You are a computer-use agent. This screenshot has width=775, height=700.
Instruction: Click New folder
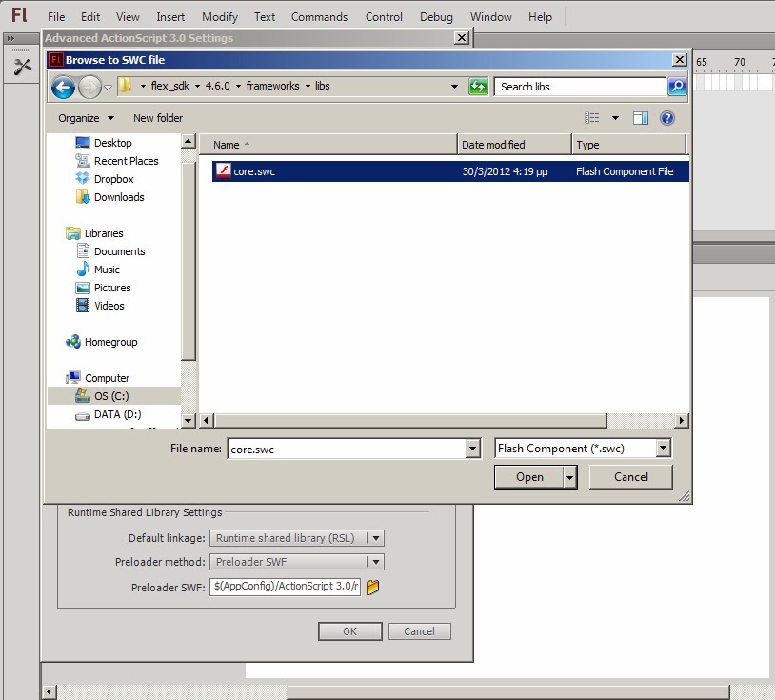click(x=158, y=118)
